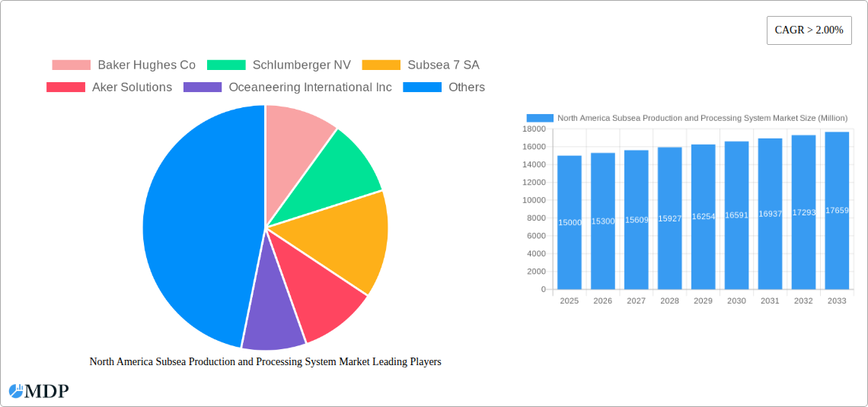
Task: Click the Others legend swatch
Action: (x=422, y=87)
